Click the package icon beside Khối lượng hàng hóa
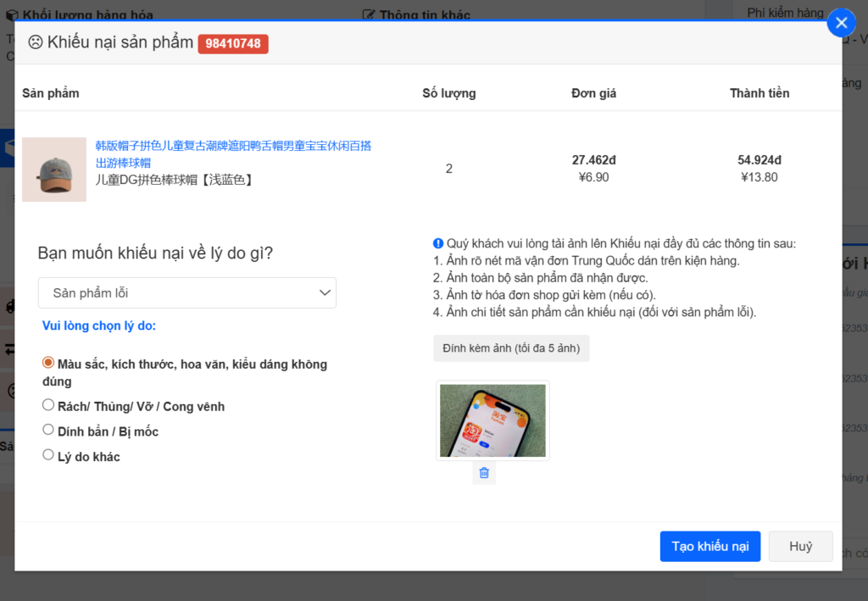The image size is (868, 601). (13, 14)
